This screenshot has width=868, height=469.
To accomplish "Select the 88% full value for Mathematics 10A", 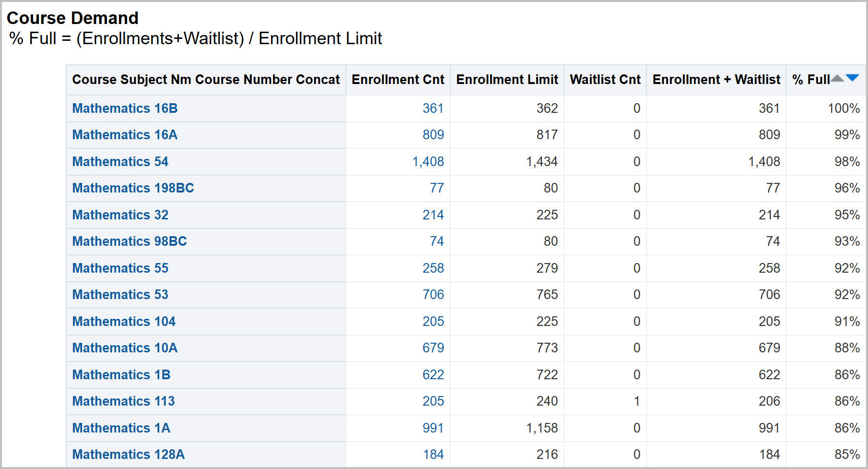I will (x=847, y=348).
